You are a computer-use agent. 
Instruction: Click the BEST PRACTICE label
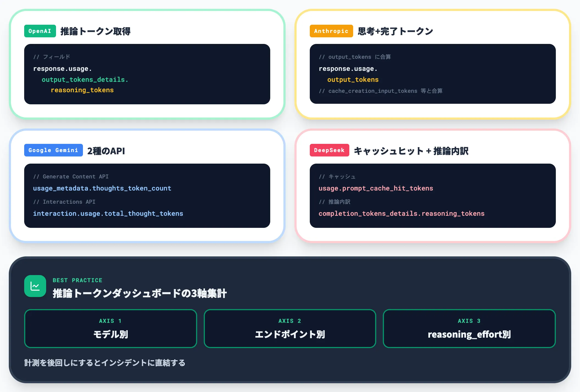click(x=77, y=280)
